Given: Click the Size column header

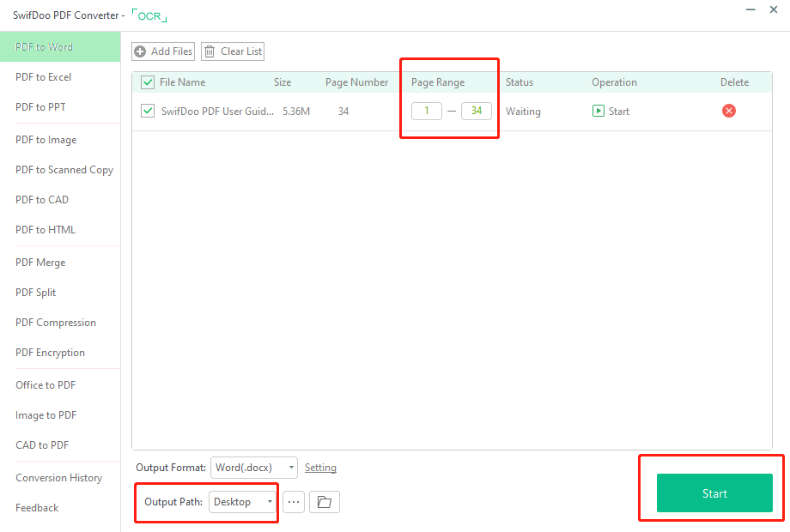Looking at the screenshot, I should pos(283,82).
